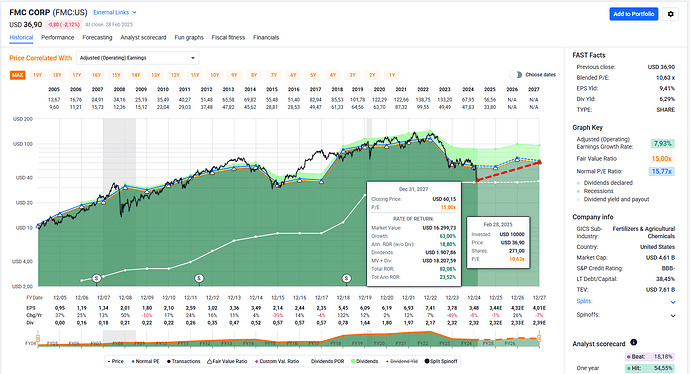Click the TEV value USD 7,61 B

660,290
